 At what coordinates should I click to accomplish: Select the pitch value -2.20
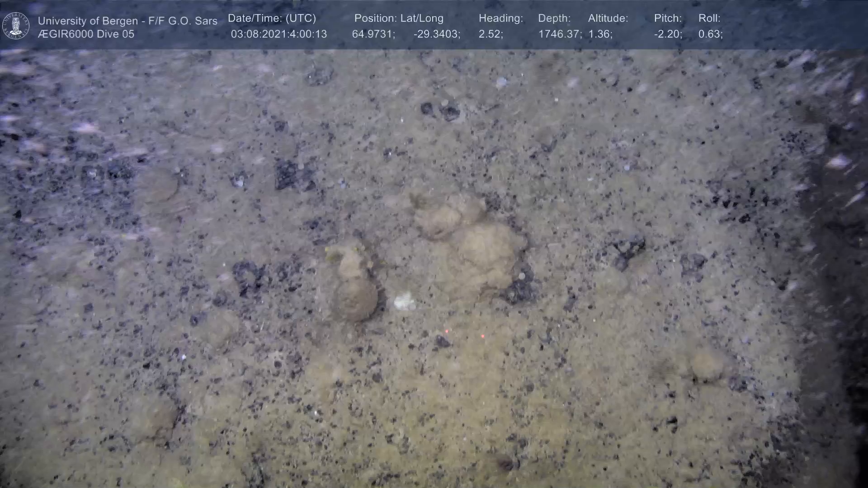pyautogui.click(x=668, y=34)
